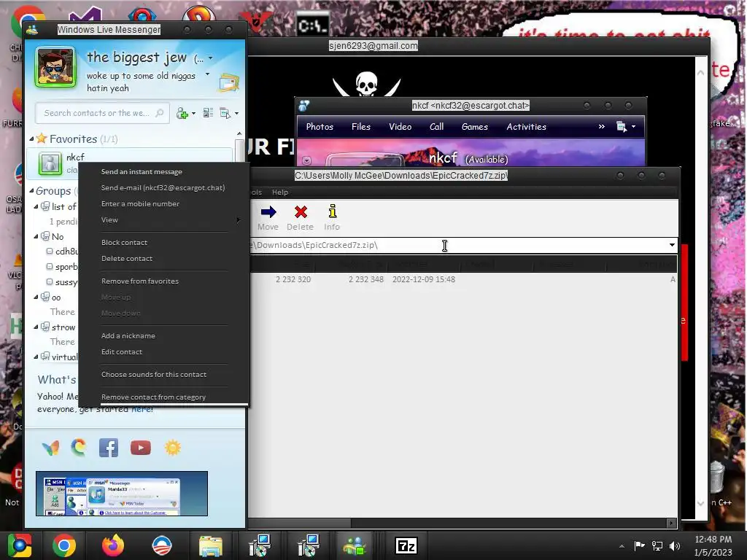
Task: Click the email inbox envelope icon
Action: [228, 83]
